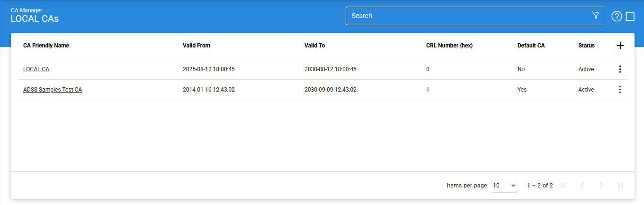This screenshot has height=205, width=644.
Task: Click the CA Friendly Name column header
Action: pyautogui.click(x=46, y=46)
